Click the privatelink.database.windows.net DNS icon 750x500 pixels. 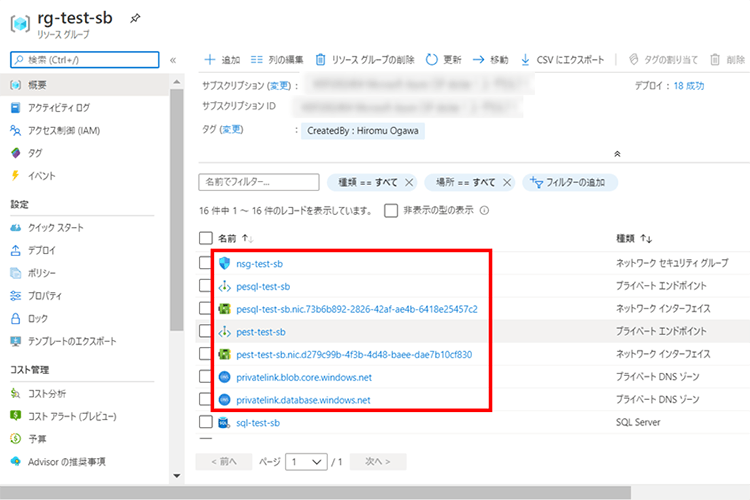(224, 400)
